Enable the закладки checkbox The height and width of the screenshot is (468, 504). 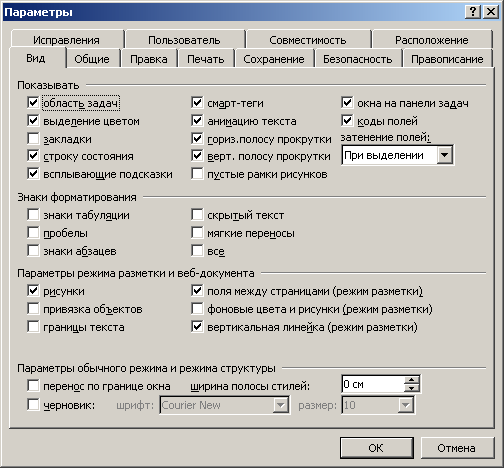33,138
